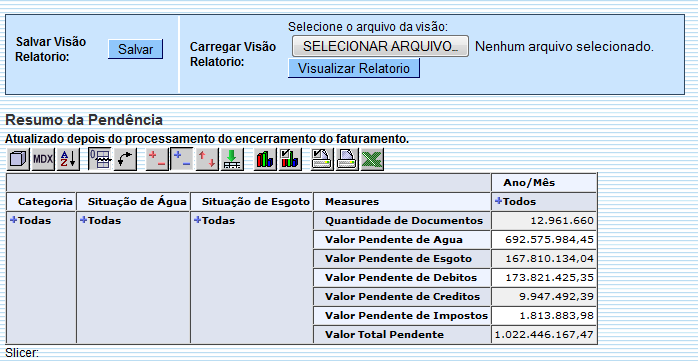Open the OLAP navigator cube icon
The image size is (698, 361).
[x=18, y=159]
